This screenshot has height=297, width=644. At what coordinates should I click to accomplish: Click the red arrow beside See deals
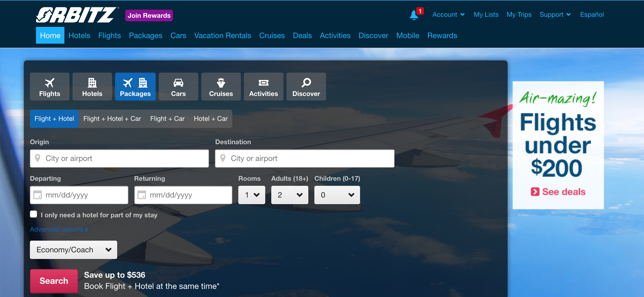[535, 192]
